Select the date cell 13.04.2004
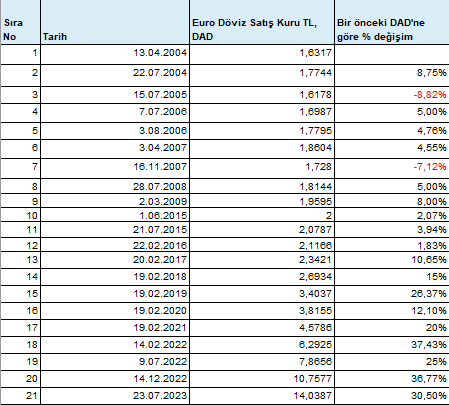Image resolution: width=449 pixels, height=405 pixels. coord(115,55)
